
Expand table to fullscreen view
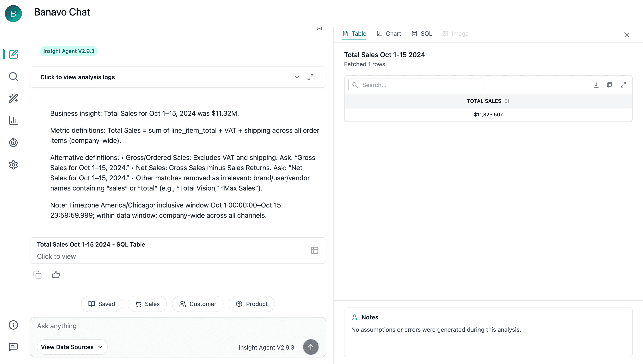623,85
